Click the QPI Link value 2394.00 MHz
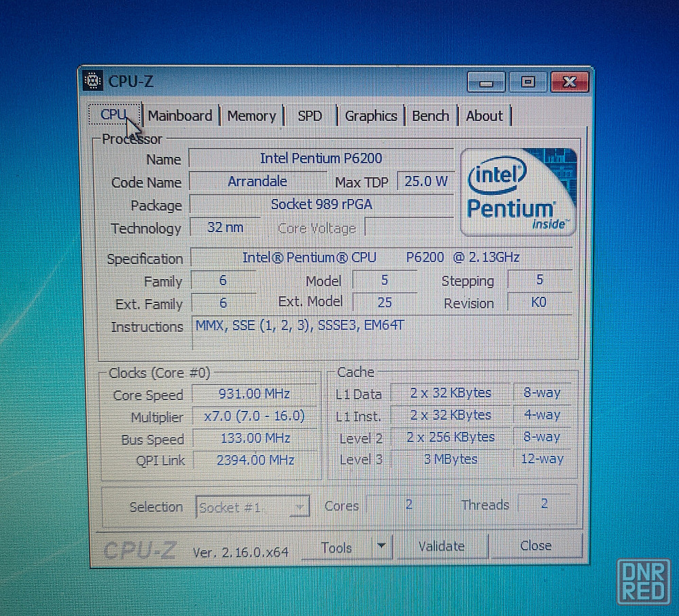Viewport: 679px width, 616px height. (x=255, y=460)
